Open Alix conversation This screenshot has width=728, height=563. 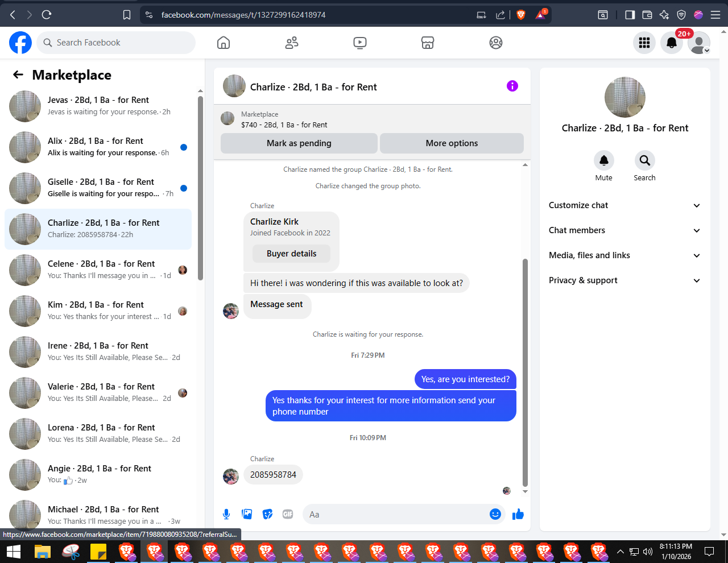[98, 147]
